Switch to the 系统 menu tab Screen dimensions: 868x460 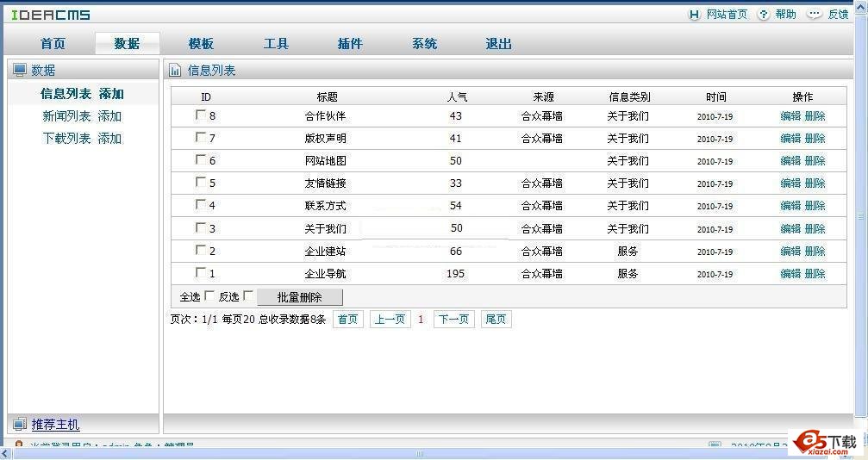click(424, 44)
